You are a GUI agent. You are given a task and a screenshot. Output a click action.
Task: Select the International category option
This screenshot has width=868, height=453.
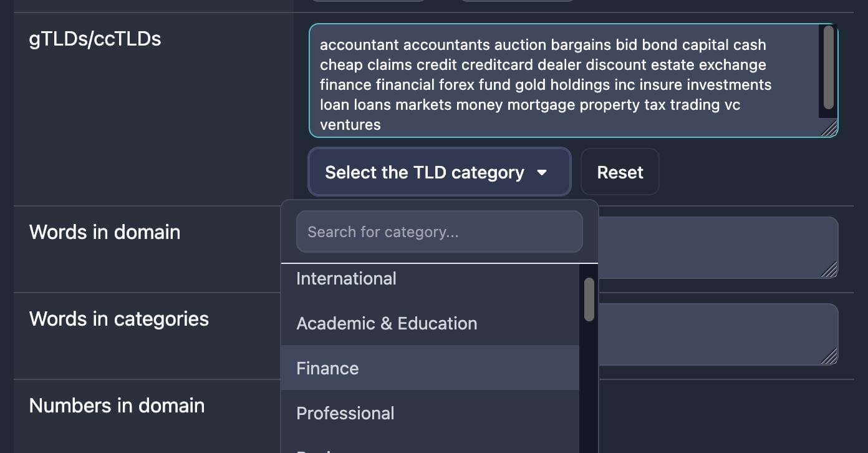click(346, 278)
